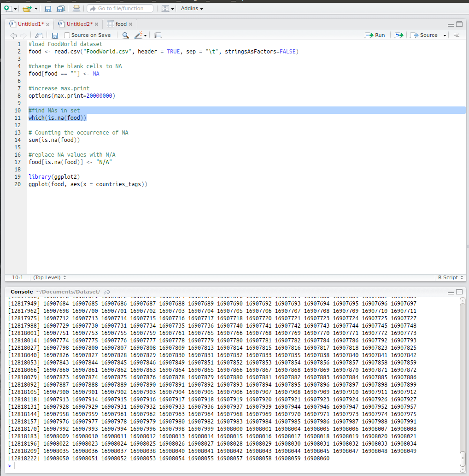Open find and replace magnifier
469x476 pixels.
tap(125, 35)
